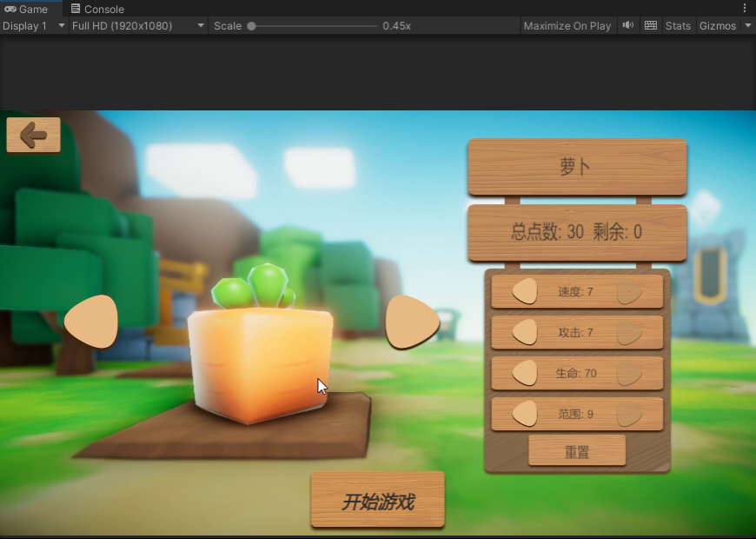Image resolution: width=756 pixels, height=539 pixels.
Task: Decrease the 速度 stat value
Action: click(525, 291)
